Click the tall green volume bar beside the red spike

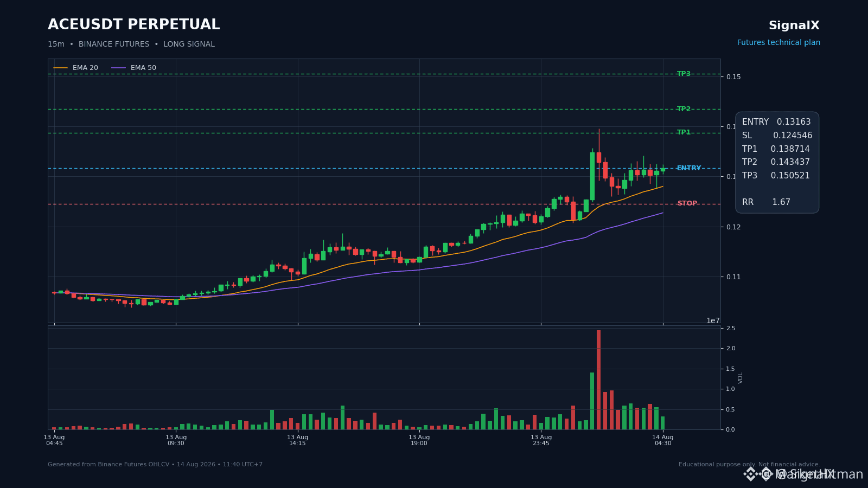(x=592, y=401)
